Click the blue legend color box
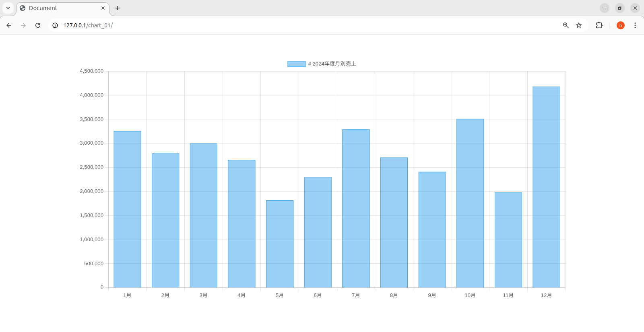644x332 pixels. point(296,64)
